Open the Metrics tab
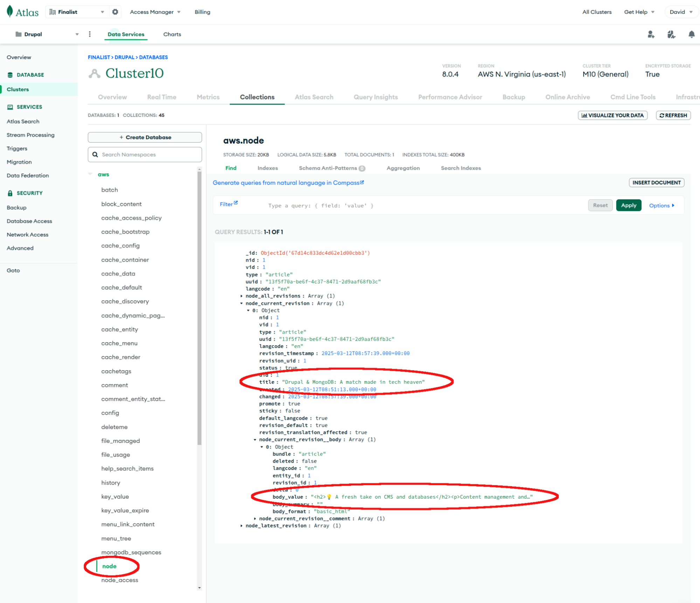 (x=208, y=97)
